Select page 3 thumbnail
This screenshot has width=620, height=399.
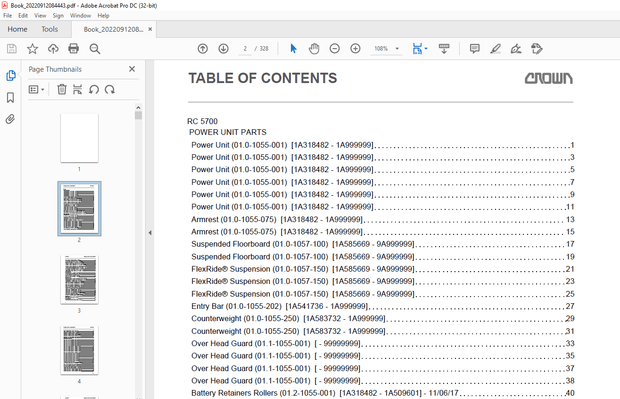(x=79, y=280)
